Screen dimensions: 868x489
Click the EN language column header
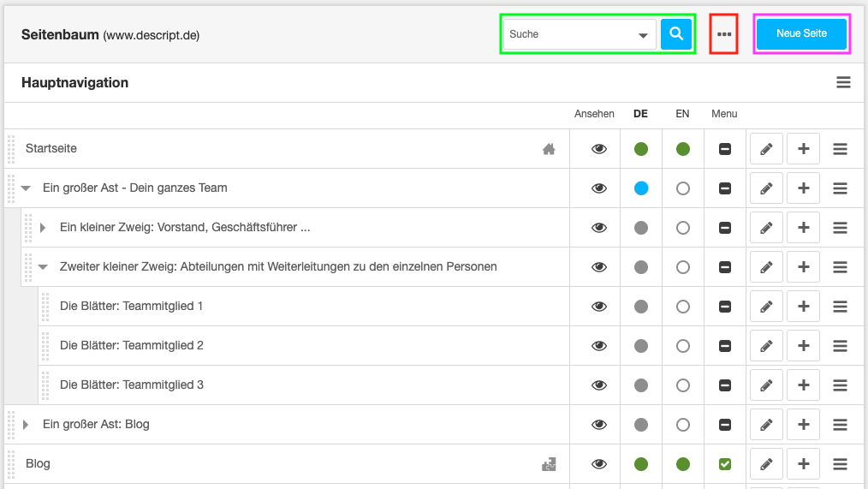pos(682,114)
